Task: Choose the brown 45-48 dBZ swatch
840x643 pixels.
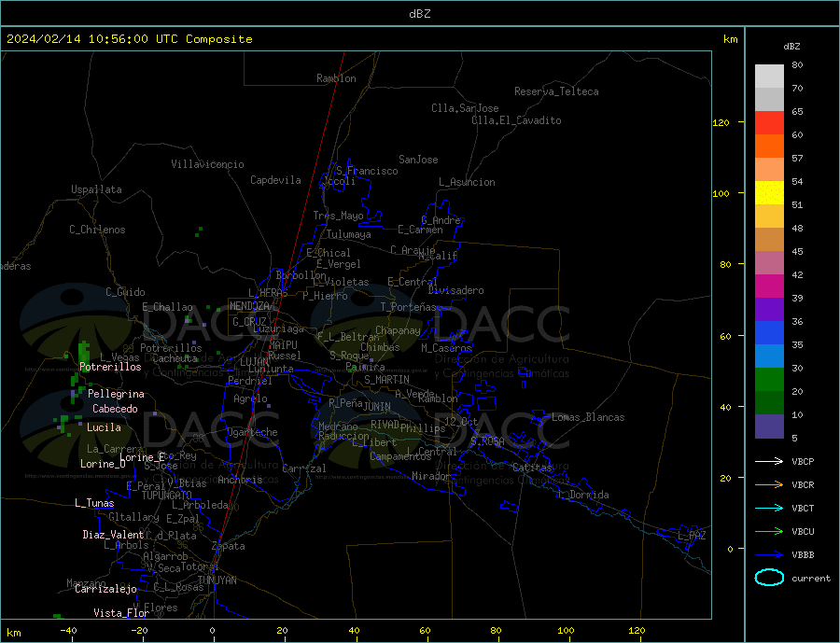Action: (769, 240)
